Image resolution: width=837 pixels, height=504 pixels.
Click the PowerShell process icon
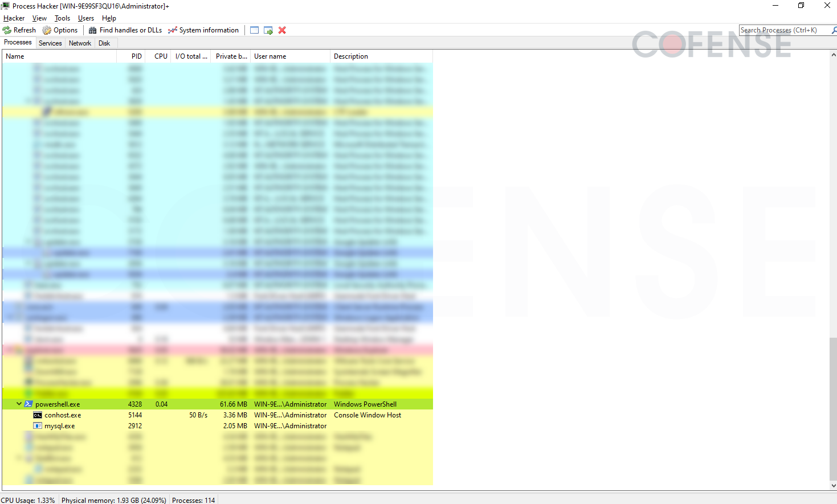[28, 404]
